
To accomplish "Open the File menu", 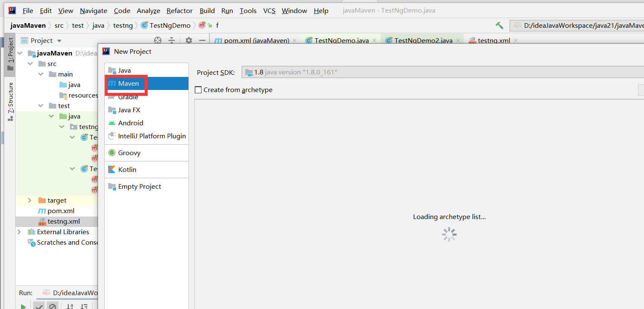I will point(28,11).
